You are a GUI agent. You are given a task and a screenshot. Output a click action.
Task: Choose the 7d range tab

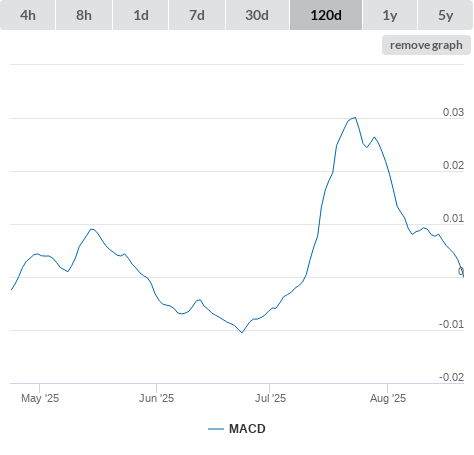point(197,15)
